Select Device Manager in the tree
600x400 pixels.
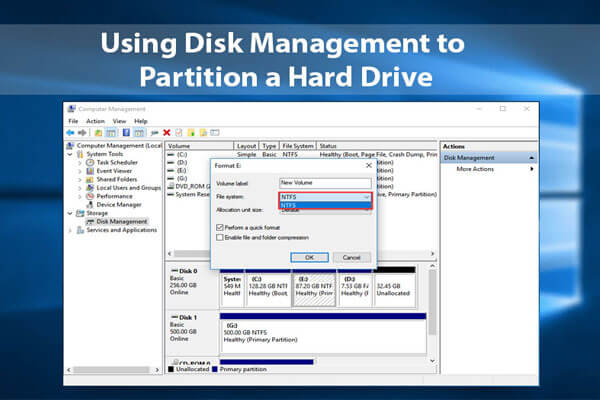[x=119, y=205]
